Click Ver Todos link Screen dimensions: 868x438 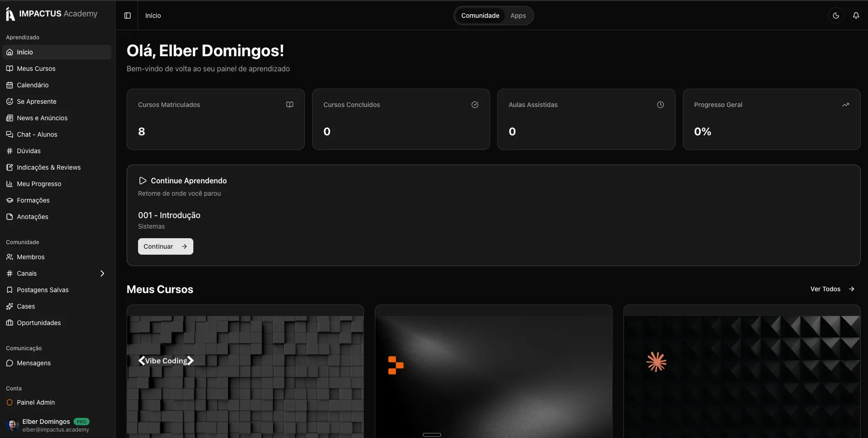[832, 289]
